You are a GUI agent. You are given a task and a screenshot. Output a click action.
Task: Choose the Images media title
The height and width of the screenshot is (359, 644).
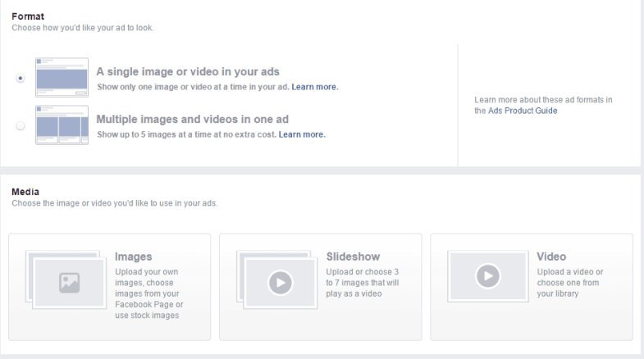134,257
